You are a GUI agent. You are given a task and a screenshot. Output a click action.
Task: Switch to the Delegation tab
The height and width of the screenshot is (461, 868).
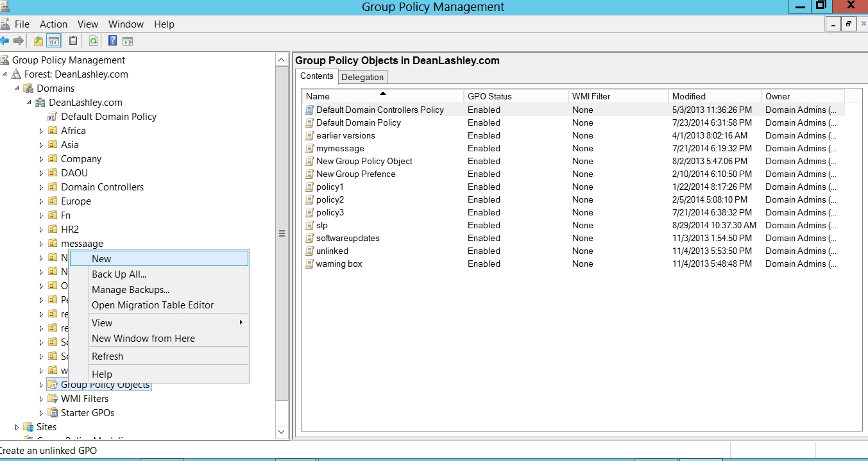click(362, 77)
